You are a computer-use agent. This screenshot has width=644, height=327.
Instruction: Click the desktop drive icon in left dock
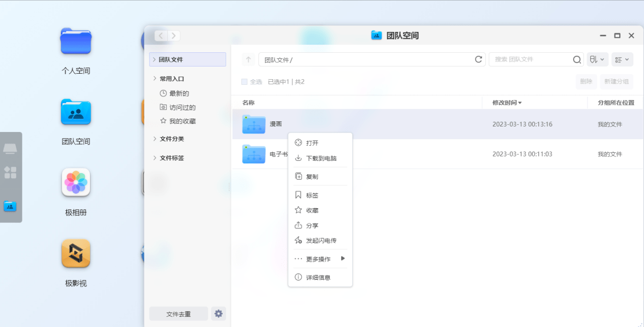pos(10,148)
